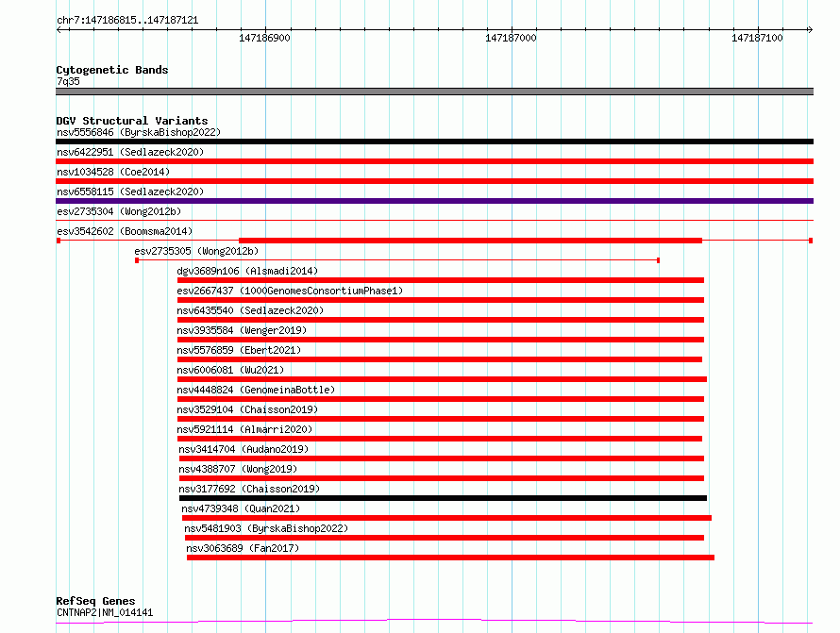The image size is (840, 633).
Task: Click the 147187000 position on the ruler
Action: [511, 39]
